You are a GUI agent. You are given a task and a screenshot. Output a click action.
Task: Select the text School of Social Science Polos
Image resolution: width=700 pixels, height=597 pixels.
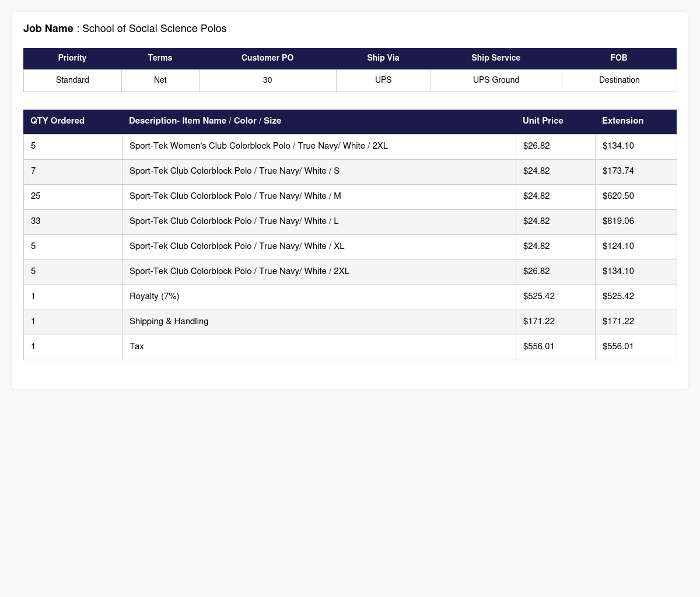point(154,29)
